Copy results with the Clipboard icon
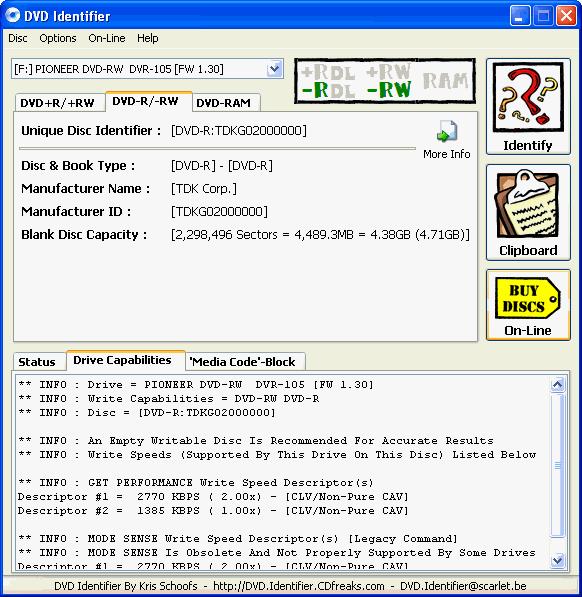Viewport: 582px width, 597px height. [x=527, y=205]
